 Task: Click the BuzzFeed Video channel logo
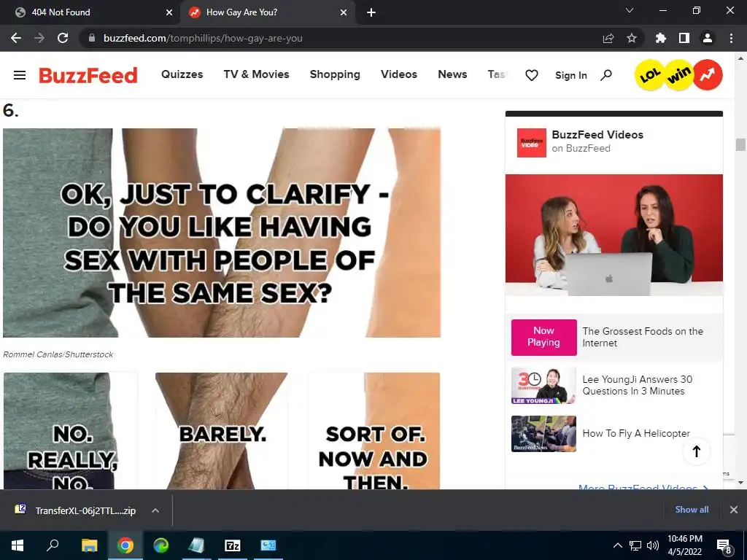click(532, 142)
